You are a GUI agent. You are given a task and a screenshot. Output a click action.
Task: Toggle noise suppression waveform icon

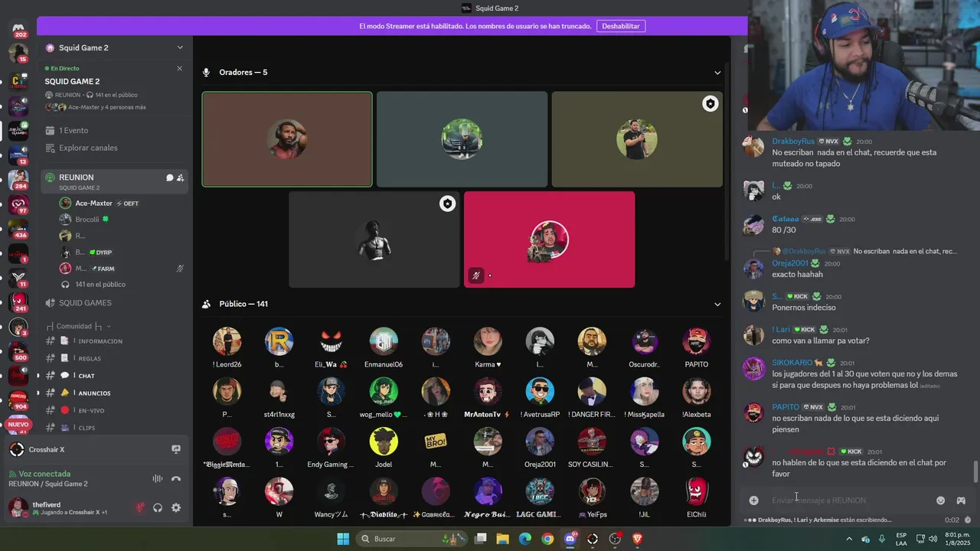158,479
